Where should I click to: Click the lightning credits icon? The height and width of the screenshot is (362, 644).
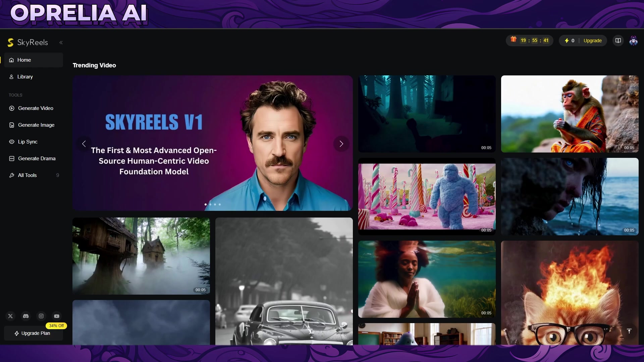[x=567, y=41]
